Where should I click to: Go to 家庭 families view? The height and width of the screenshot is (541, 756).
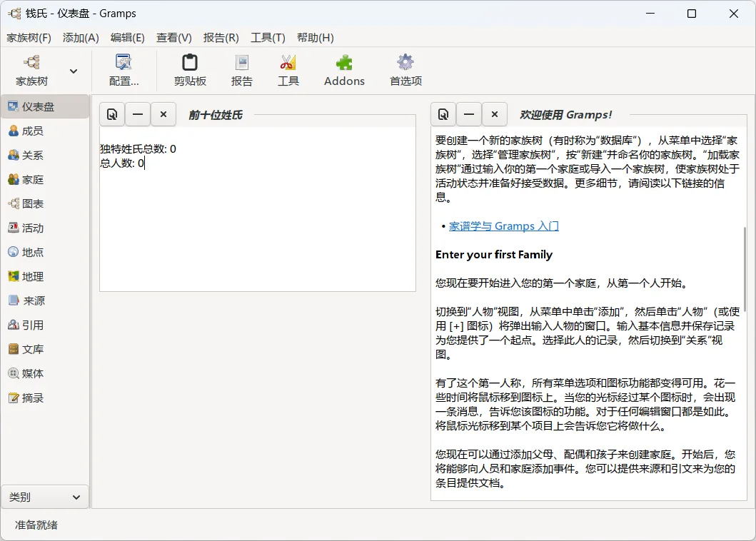[x=45, y=179]
